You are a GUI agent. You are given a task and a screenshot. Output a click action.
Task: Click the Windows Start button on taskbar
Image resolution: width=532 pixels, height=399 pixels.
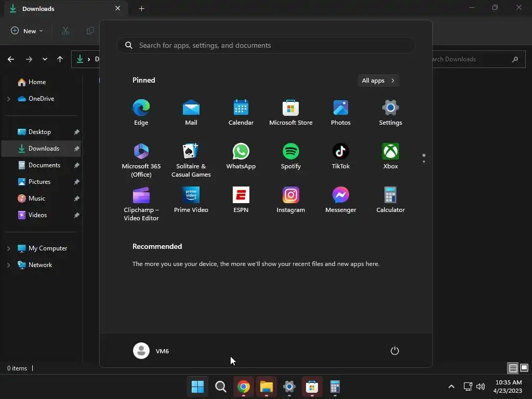[197, 387]
